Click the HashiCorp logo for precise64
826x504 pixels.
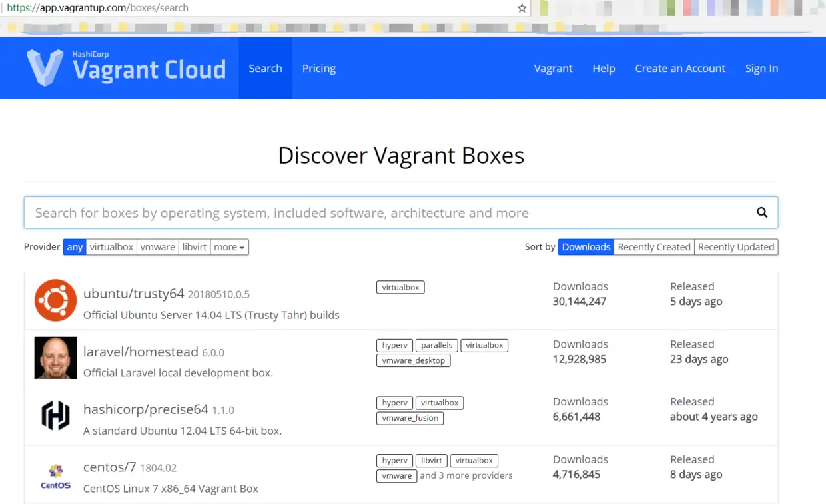[55, 416]
